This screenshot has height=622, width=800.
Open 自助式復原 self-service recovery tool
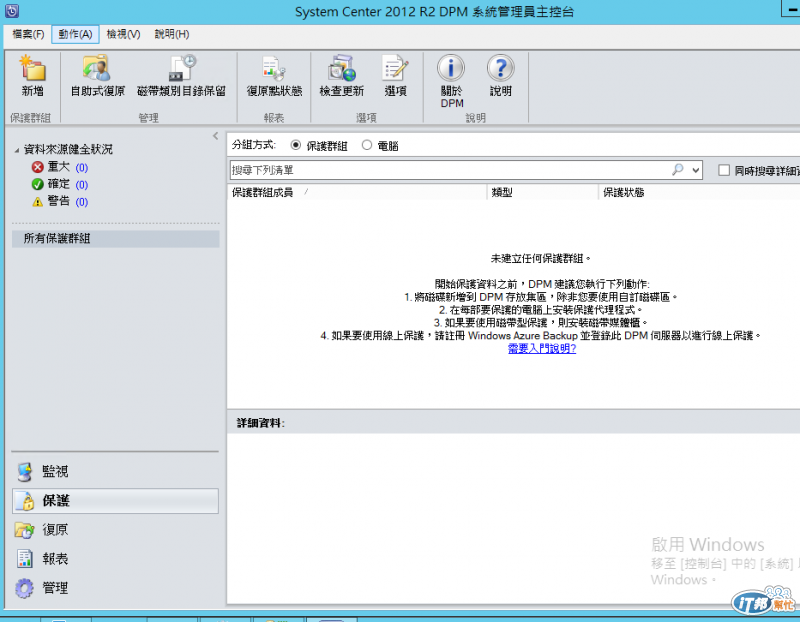(97, 68)
